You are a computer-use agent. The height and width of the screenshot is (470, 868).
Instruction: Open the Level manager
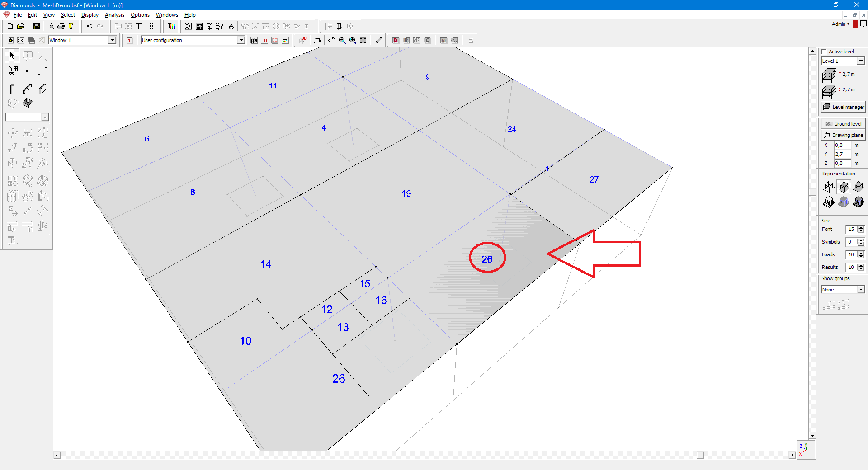pyautogui.click(x=844, y=107)
